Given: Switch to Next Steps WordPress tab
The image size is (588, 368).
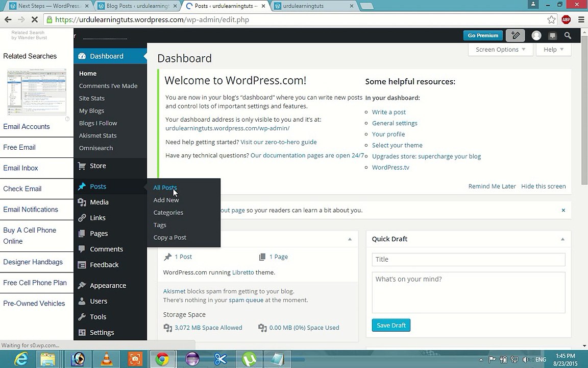Looking at the screenshot, I should (50, 6).
